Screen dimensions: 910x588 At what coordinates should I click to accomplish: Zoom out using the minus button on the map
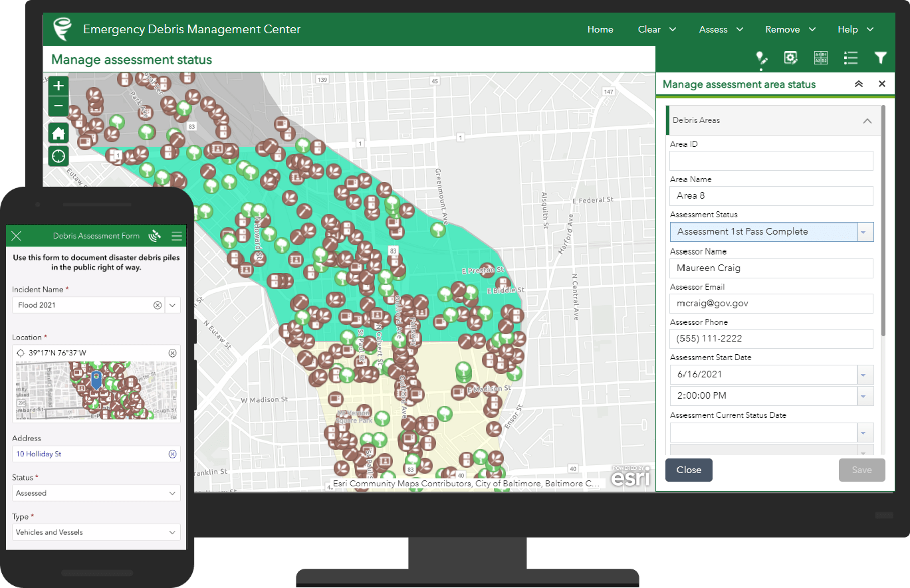(58, 106)
